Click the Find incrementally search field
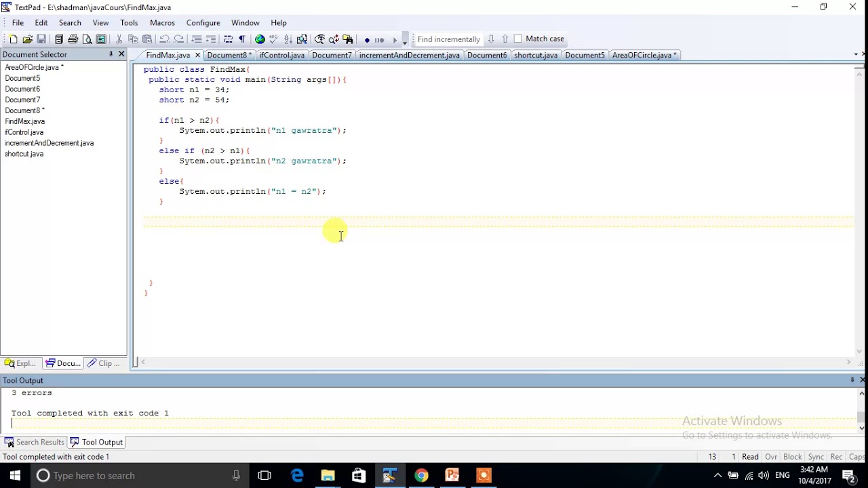This screenshot has height=488, width=868. coord(448,39)
